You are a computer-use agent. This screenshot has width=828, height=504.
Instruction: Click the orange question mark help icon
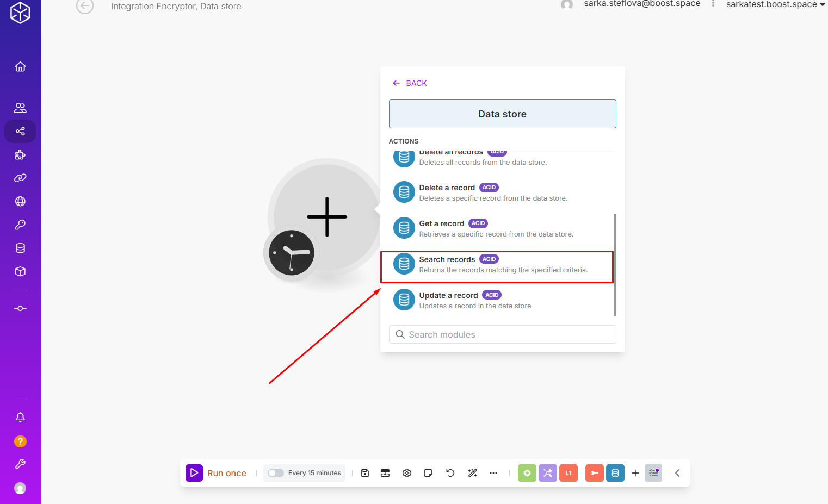pyautogui.click(x=20, y=441)
